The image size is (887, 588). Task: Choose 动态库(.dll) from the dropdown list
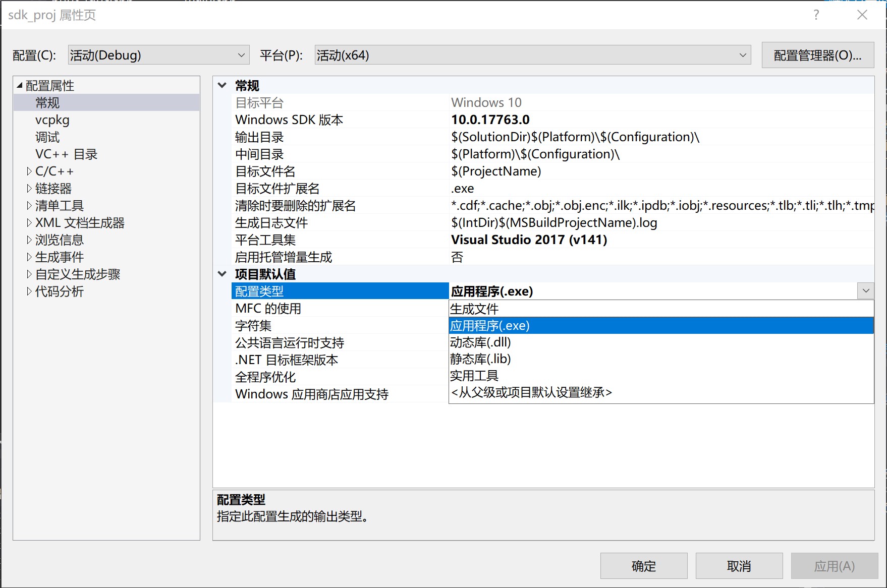pyautogui.click(x=661, y=342)
